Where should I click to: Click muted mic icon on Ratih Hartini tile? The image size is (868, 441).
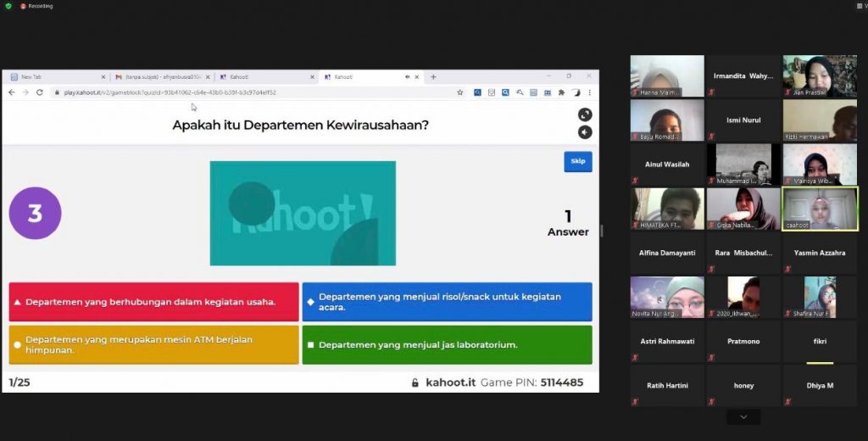coord(635,402)
